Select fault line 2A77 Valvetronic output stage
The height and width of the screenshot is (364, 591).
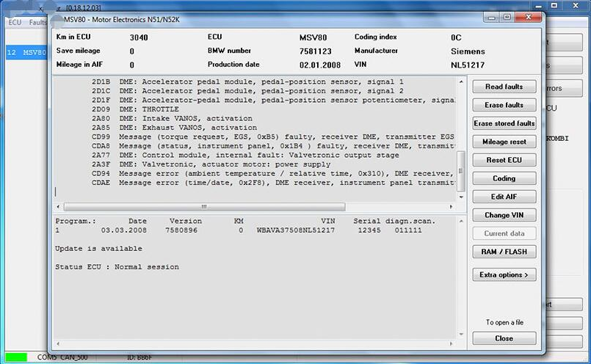pos(245,156)
